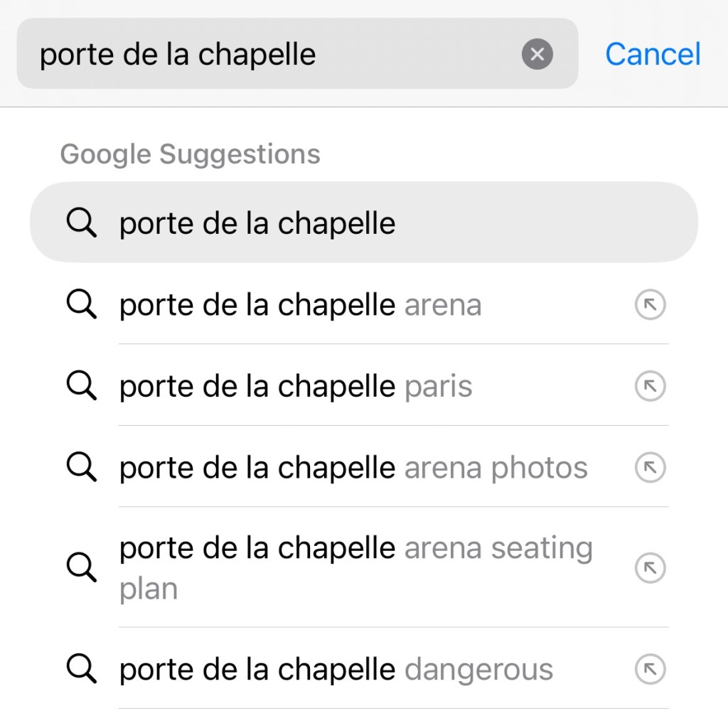This screenshot has width=728, height=723.
Task: Choose 'porte de la chapelle dangerous' suggestion
Action: [x=336, y=669]
